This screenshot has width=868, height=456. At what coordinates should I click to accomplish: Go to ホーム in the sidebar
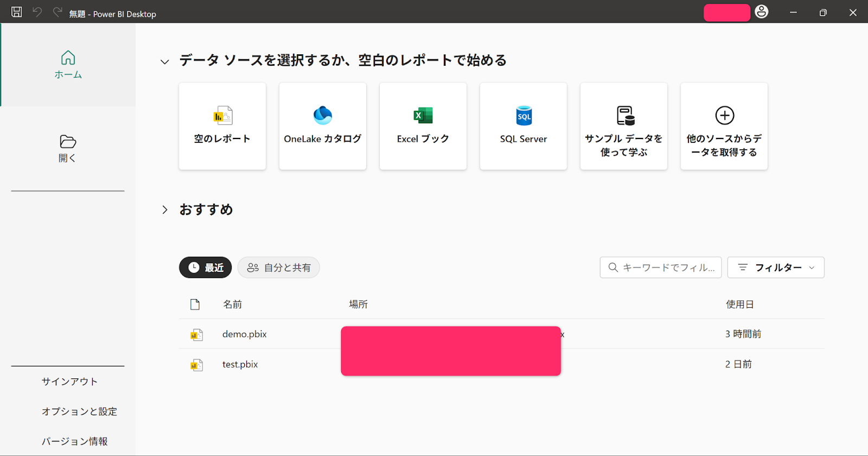click(68, 65)
